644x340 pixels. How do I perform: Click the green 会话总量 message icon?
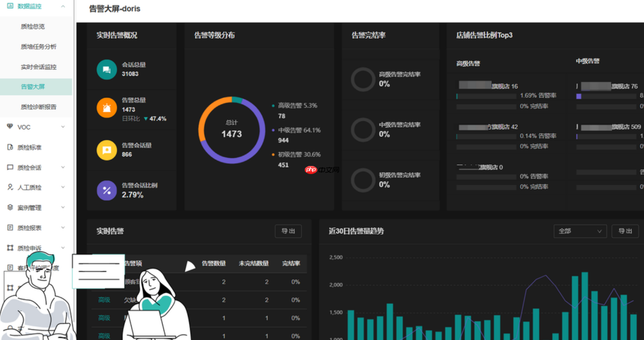click(x=106, y=69)
